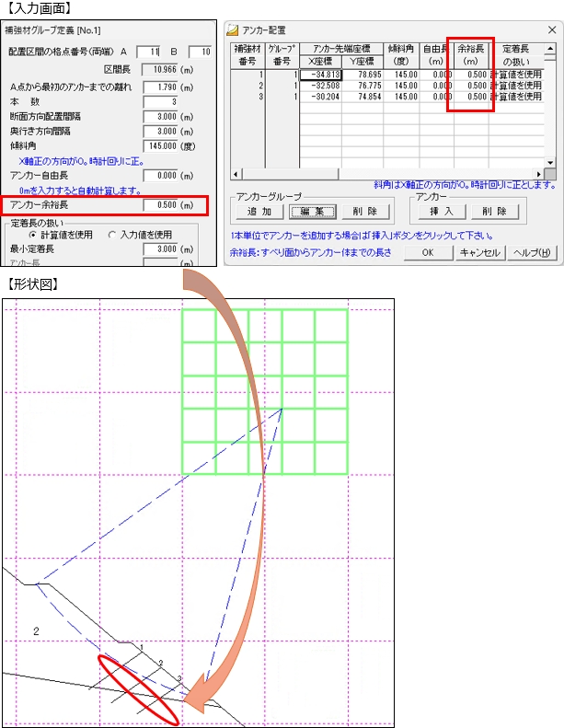564x728 pixels.
Task: Click the 編集 button in アンカーグループ
Action: 313,212
